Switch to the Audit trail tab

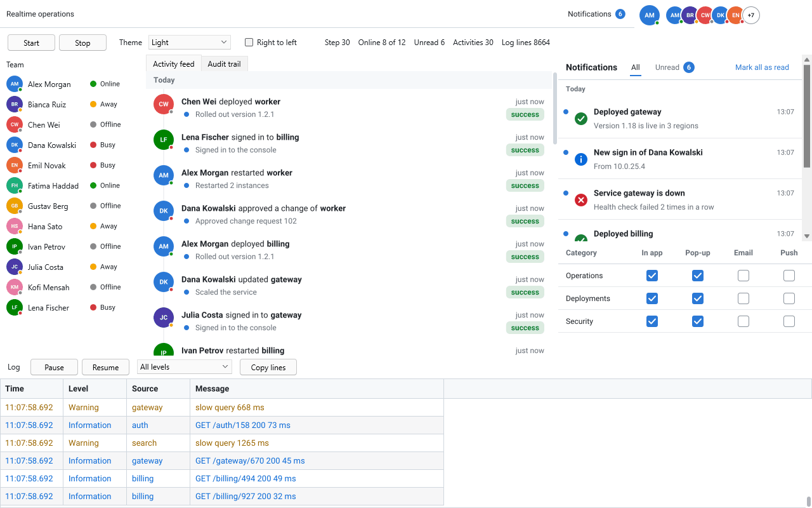point(225,63)
